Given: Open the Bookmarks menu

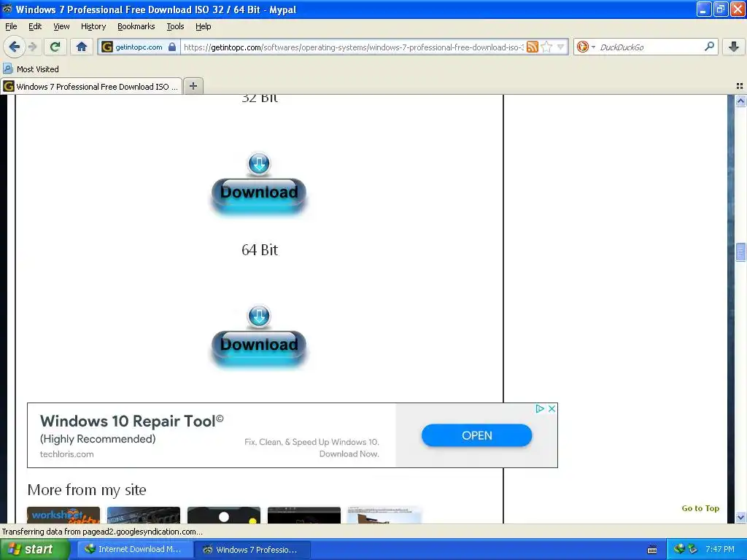Looking at the screenshot, I should pos(136,26).
